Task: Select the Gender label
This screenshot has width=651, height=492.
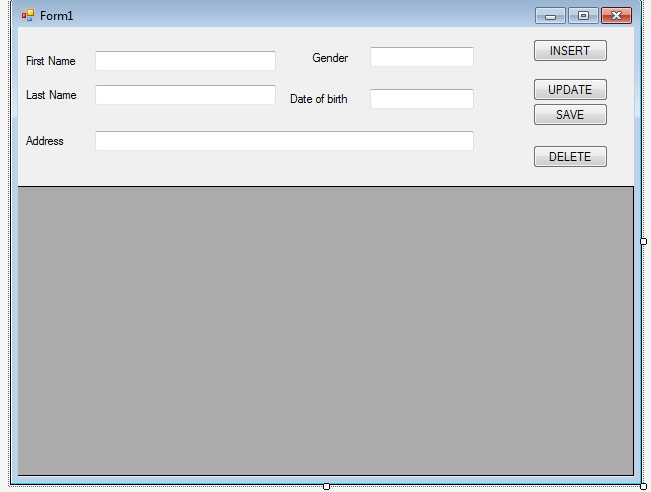Action: tap(330, 58)
